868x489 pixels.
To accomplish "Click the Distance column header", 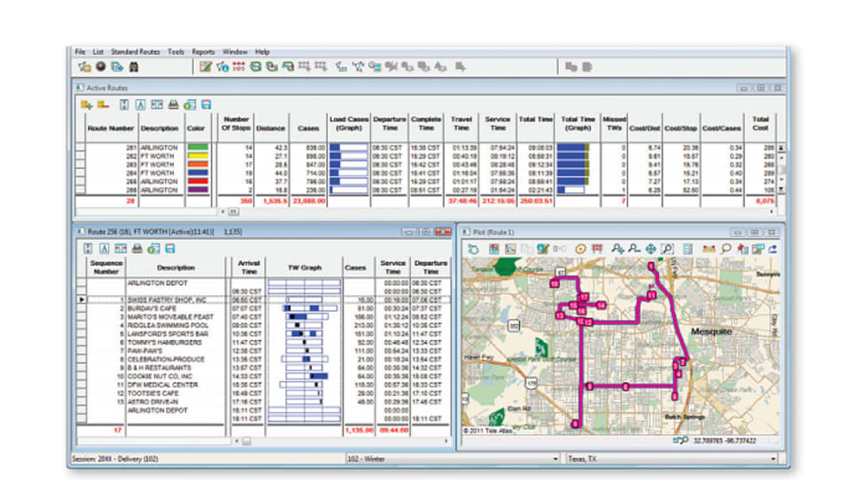I will pyautogui.click(x=269, y=128).
